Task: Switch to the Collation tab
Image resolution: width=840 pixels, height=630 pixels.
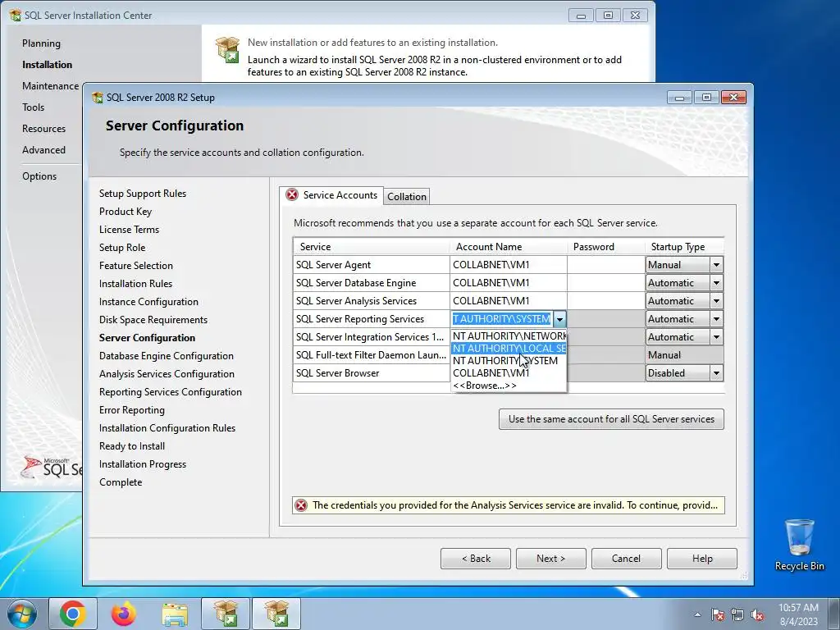Action: point(407,197)
